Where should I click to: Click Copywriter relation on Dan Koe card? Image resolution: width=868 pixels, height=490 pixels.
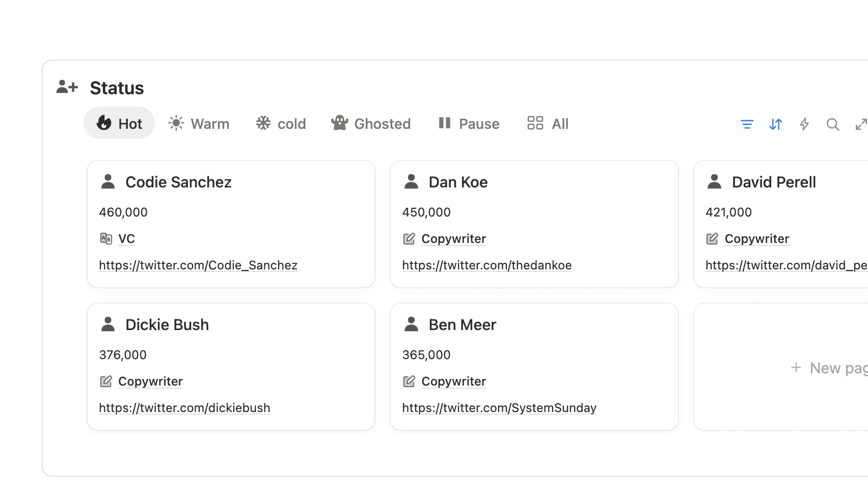453,239
